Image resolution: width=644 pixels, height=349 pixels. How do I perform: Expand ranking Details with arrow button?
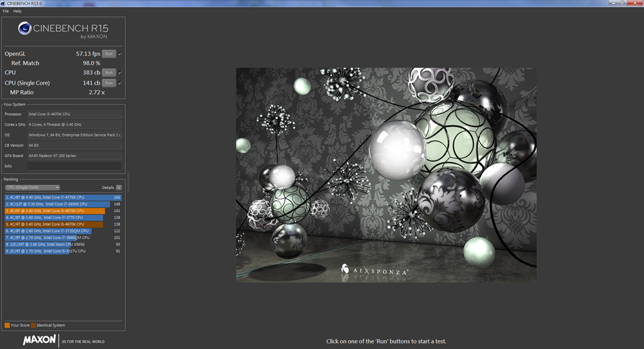pos(119,187)
